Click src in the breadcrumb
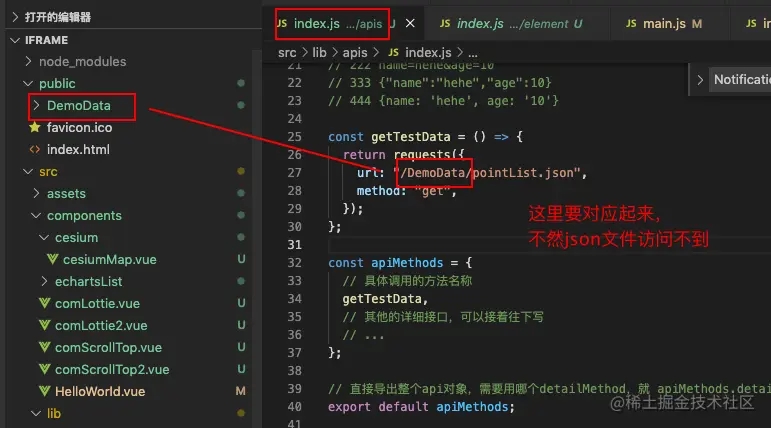Image resolution: width=771 pixels, height=428 pixels. 287,53
